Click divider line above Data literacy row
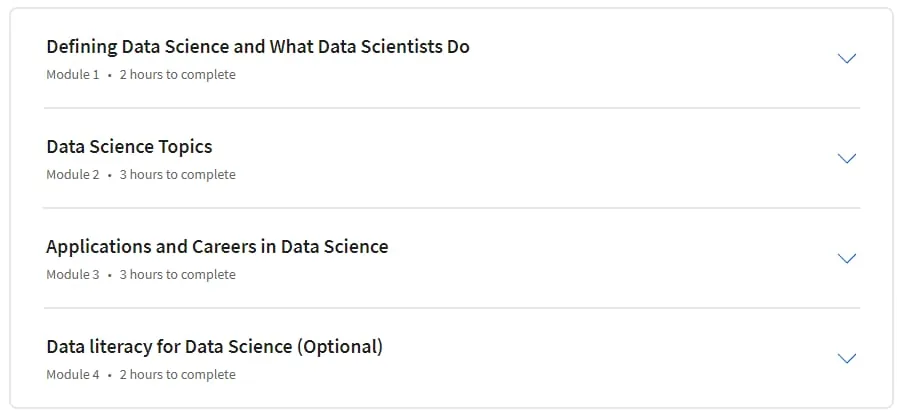This screenshot has width=897, height=411. [x=452, y=308]
